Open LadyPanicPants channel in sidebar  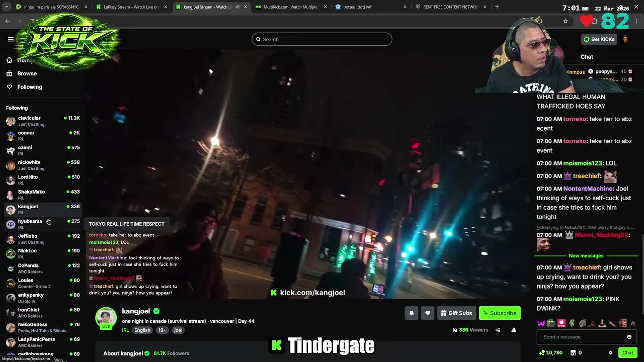click(x=43, y=342)
